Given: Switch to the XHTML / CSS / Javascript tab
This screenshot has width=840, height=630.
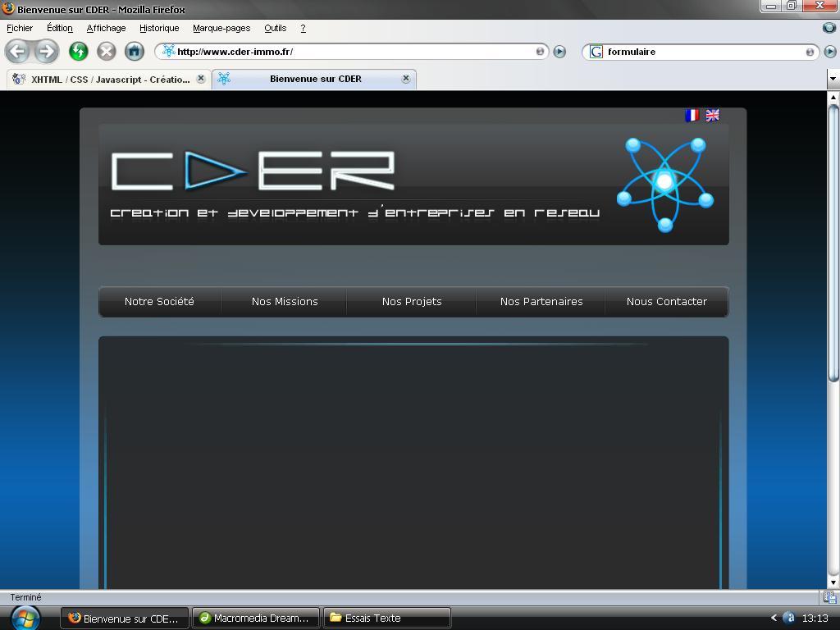Looking at the screenshot, I should coord(109,80).
